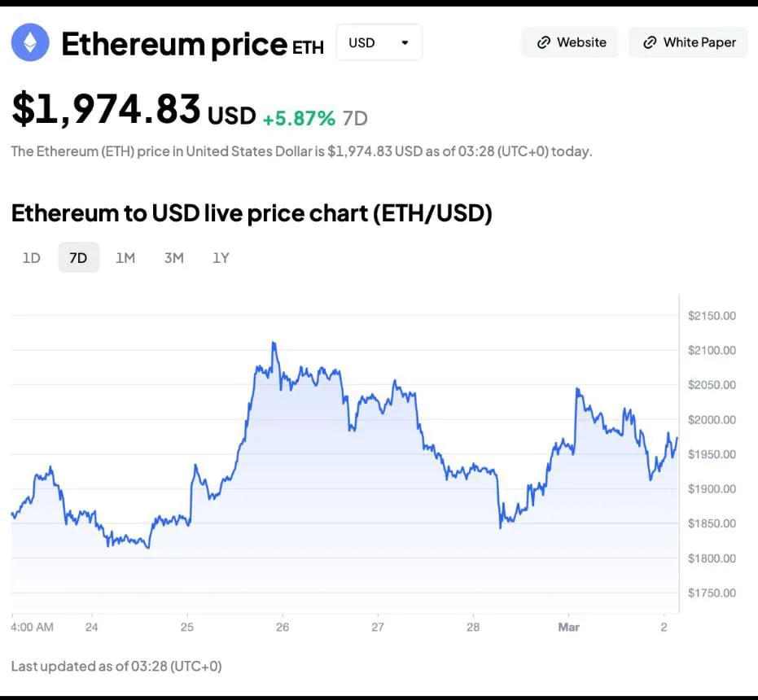
Task: Click the +5.87% price change indicator
Action: pos(299,118)
